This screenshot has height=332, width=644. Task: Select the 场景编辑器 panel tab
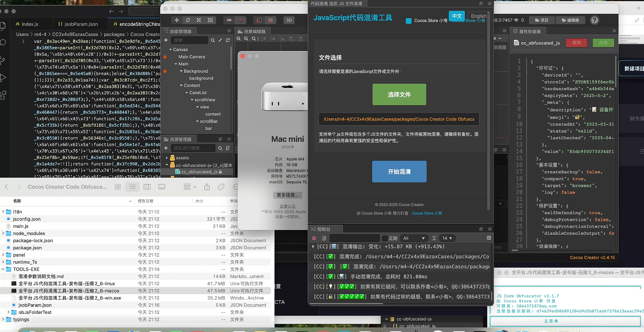point(252,31)
